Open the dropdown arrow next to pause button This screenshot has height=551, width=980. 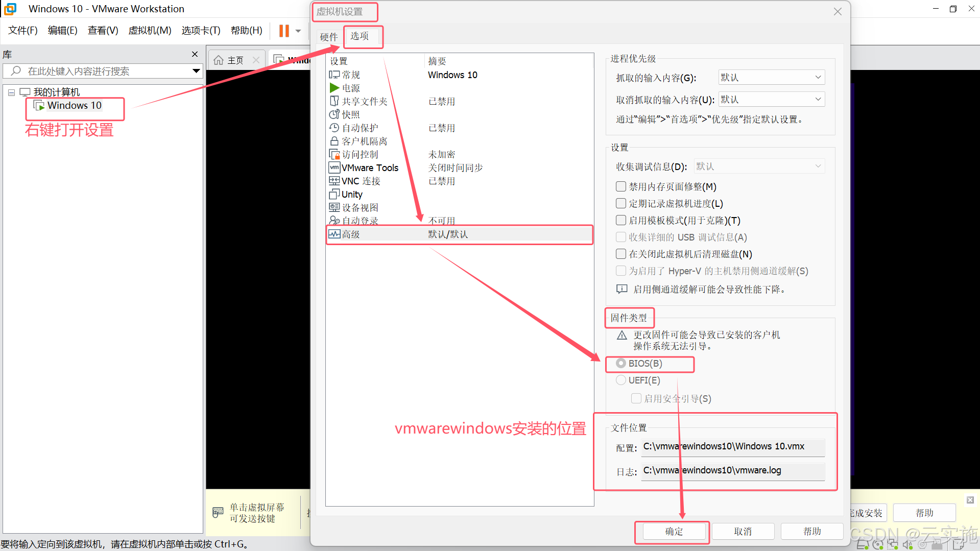[298, 31]
